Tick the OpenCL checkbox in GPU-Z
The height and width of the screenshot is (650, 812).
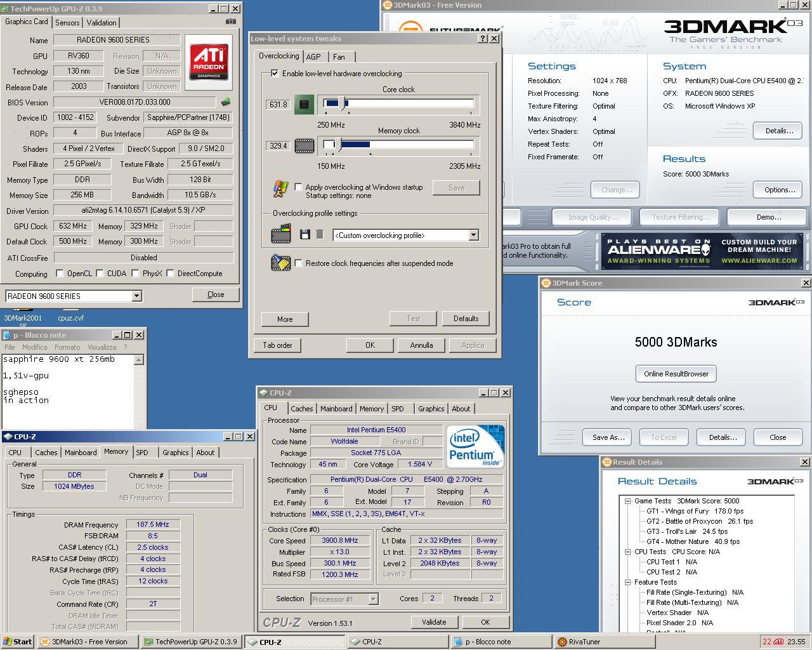pos(60,274)
